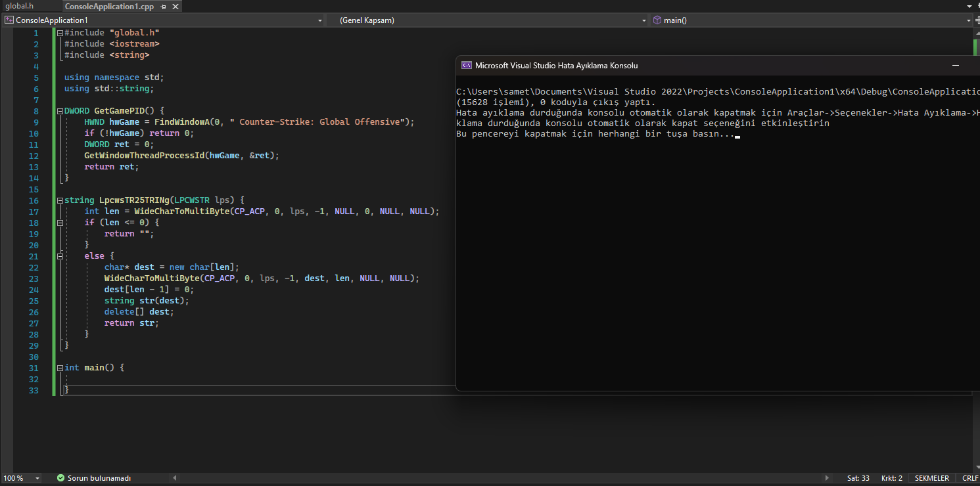Click the green Sorun bulunamadı check icon
This screenshot has height=486, width=980.
pos(61,478)
